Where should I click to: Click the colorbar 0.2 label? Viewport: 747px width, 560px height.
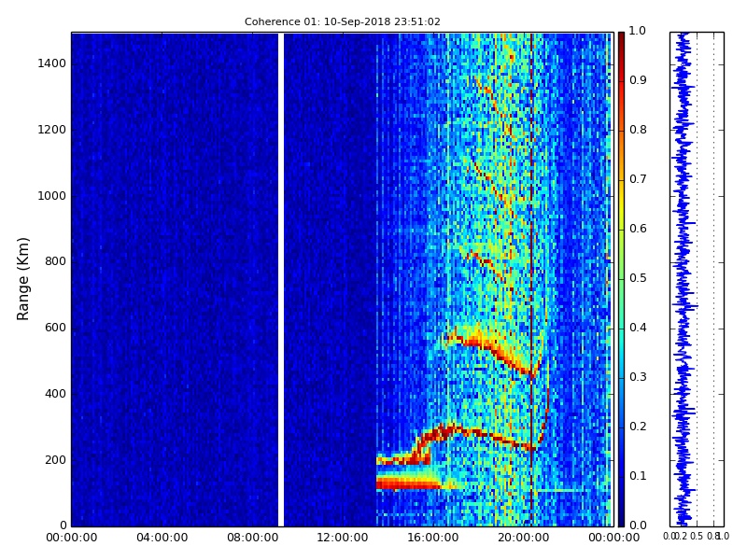pos(638,427)
